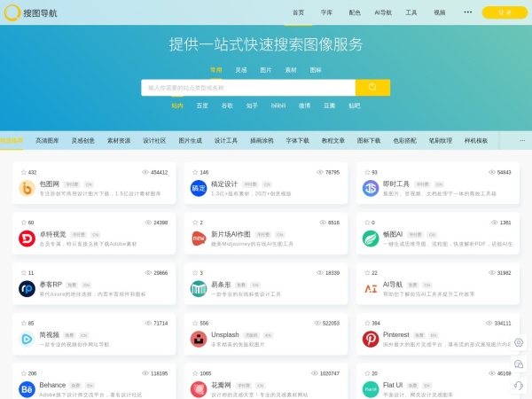Select the 高清图库 category tab
Image resolution: width=532 pixels, height=399 pixels.
point(47,140)
